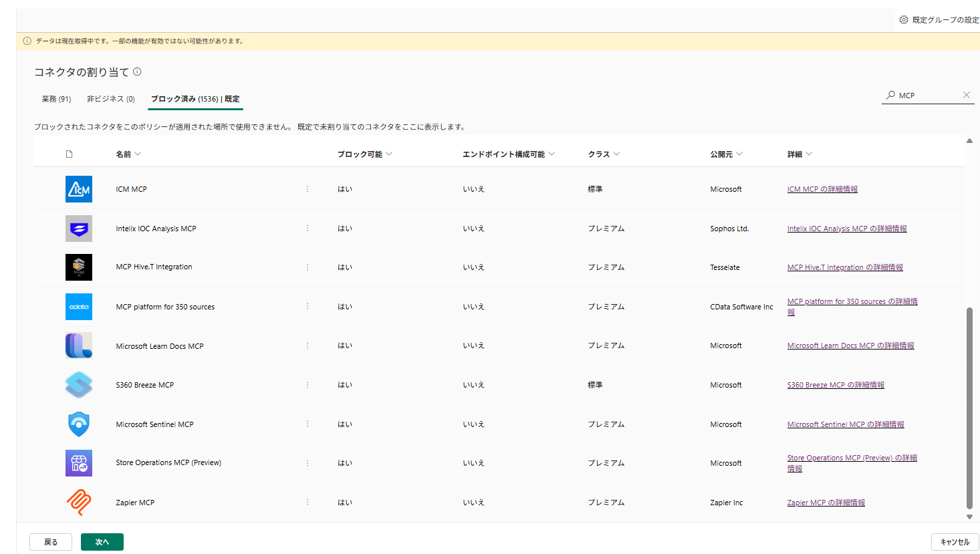Viewport: 980px width, 554px height.
Task: Click the Microsoft Sentinel MCP shield icon
Action: [79, 424]
